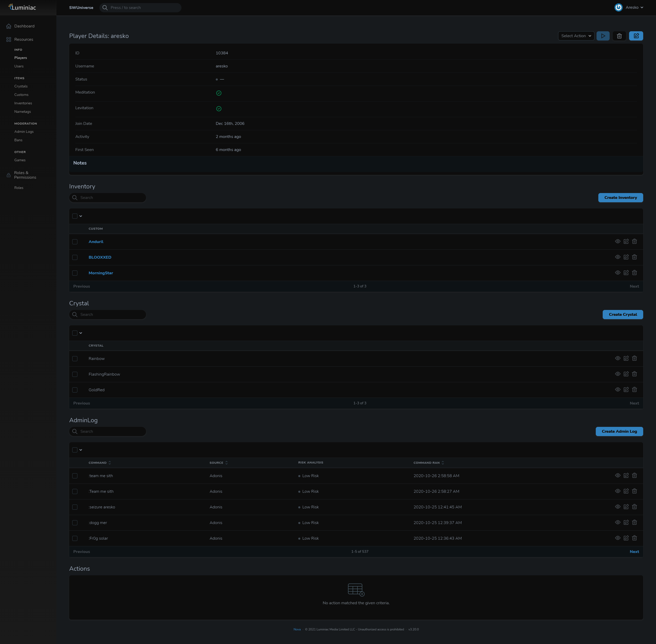Screen dimensions: 656x644
Task: View the :Fr0g solar log entry eye icon
Action: (618, 538)
